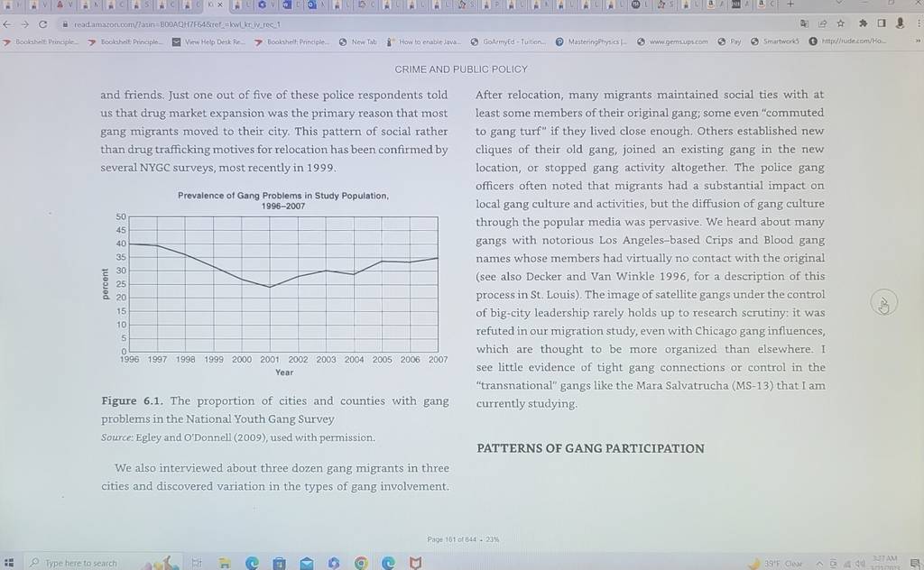924x570 pixels.
Task: Open the Chrome profile avatar
Action: 900,23
